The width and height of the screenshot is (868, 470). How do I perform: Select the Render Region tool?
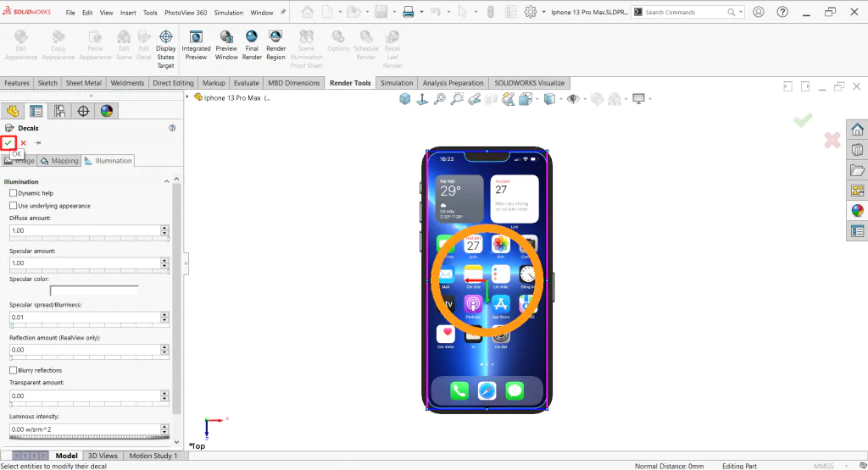(x=275, y=46)
